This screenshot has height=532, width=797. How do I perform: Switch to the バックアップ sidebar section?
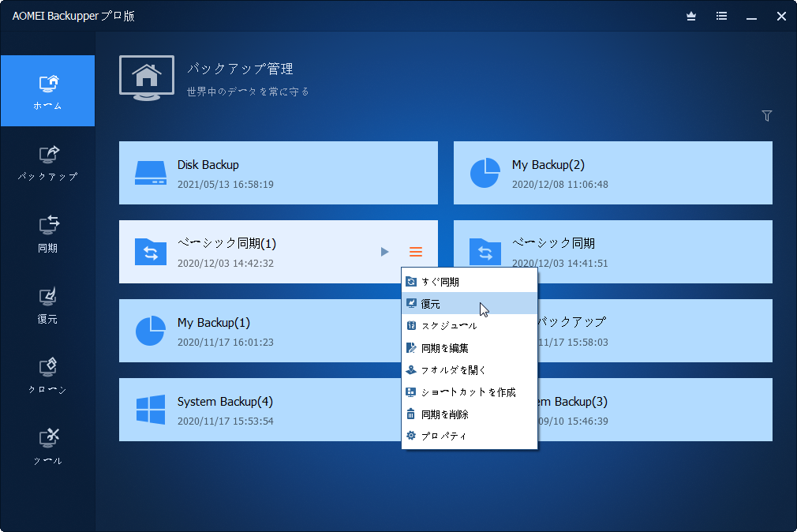click(x=48, y=163)
